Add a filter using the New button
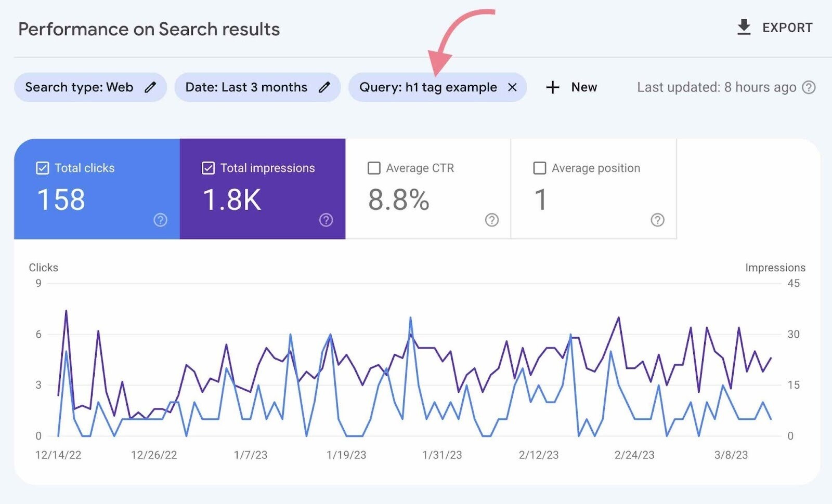The height and width of the screenshot is (504, 832). [x=572, y=87]
